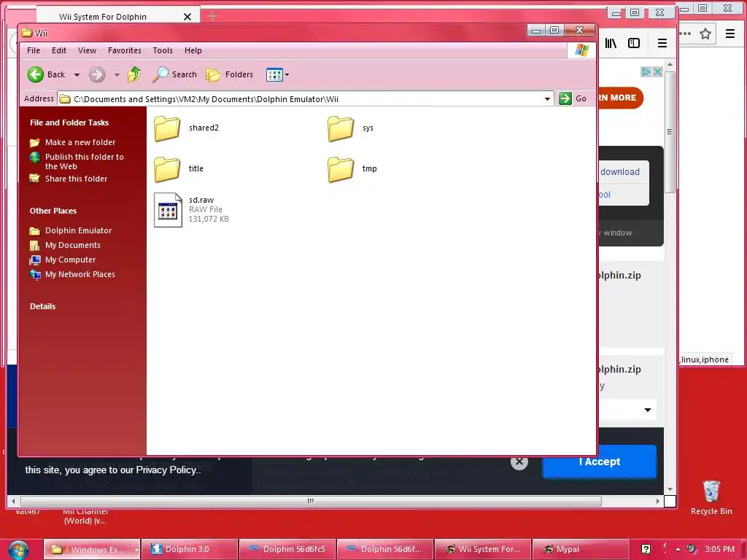The width and height of the screenshot is (747, 560).
Task: Click the browser vertical scrollbar thumb
Action: coord(670,132)
